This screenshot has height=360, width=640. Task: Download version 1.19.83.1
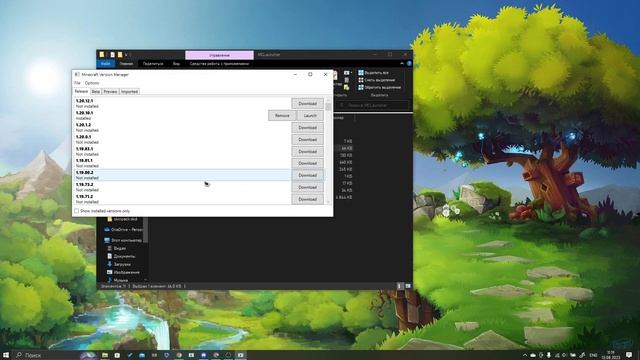307,151
